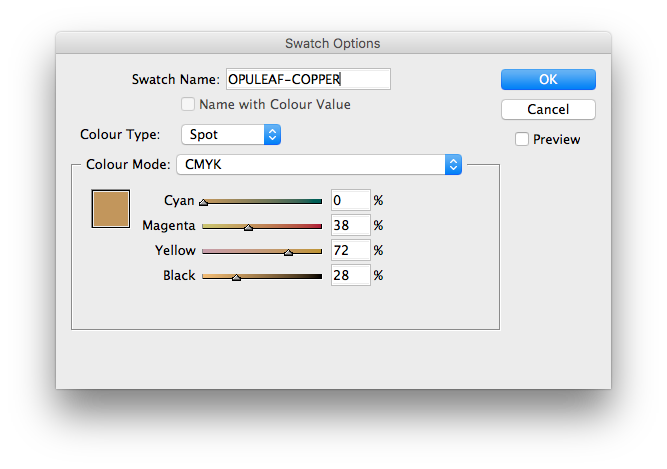Click the darkest end of the Black slider
This screenshot has height=469, width=667.
(318, 275)
